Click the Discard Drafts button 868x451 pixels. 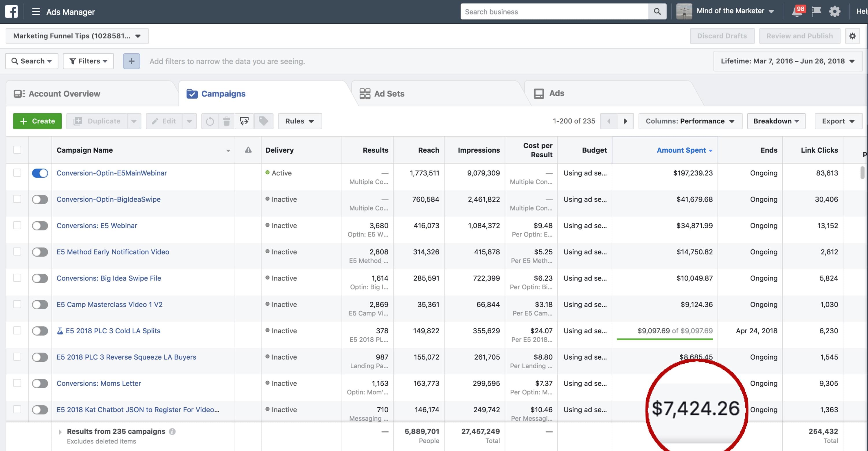coord(722,36)
